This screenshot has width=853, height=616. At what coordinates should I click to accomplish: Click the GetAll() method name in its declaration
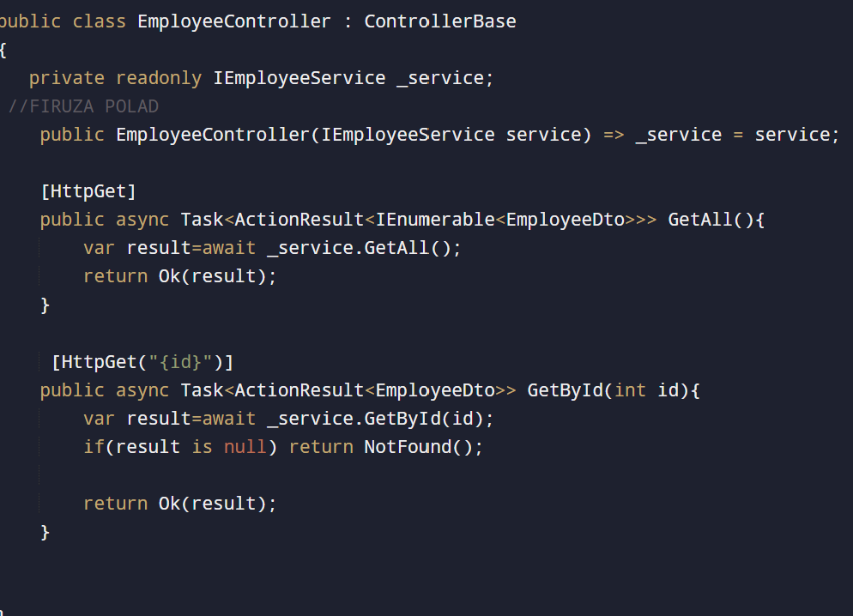[x=701, y=220]
